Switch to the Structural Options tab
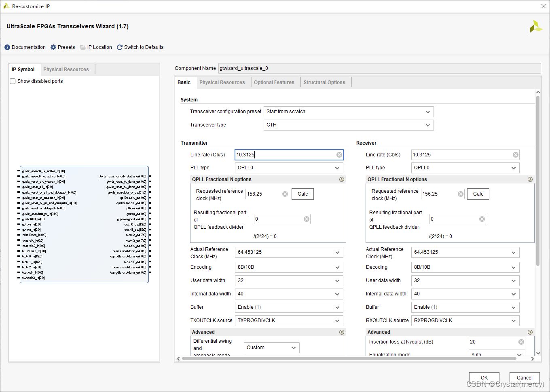 coord(324,82)
